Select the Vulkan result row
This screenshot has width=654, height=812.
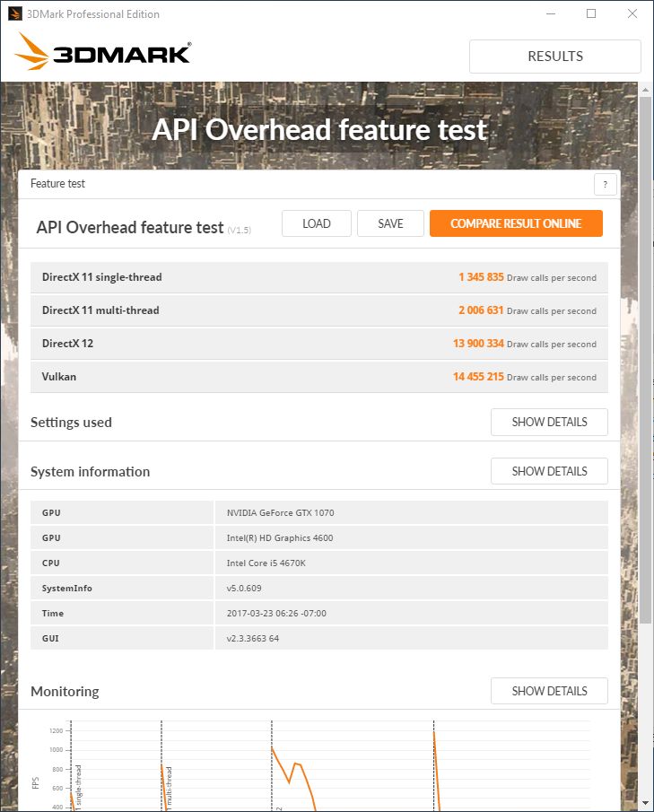tap(319, 377)
